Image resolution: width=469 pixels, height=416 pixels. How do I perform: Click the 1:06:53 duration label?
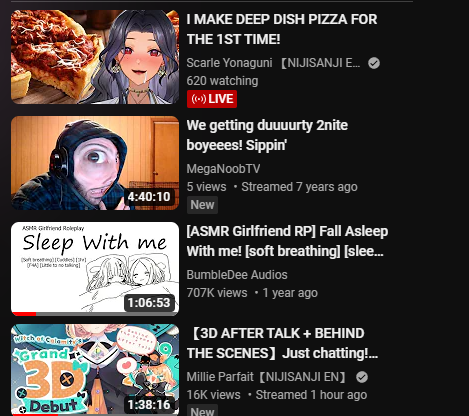tap(149, 303)
